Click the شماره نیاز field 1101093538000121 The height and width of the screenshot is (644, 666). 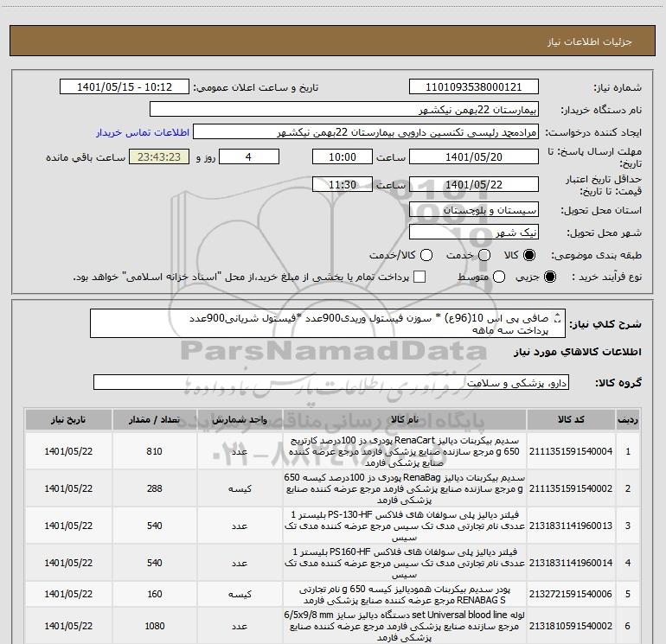point(474,87)
